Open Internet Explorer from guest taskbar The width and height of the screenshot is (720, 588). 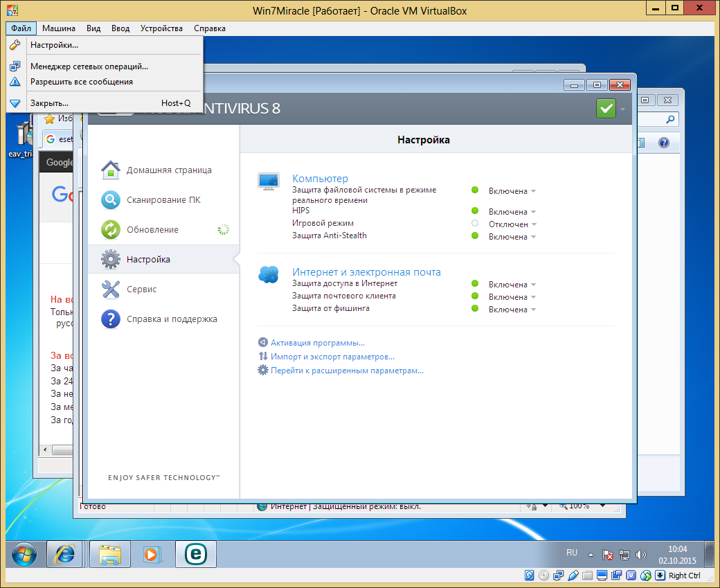tap(65, 554)
